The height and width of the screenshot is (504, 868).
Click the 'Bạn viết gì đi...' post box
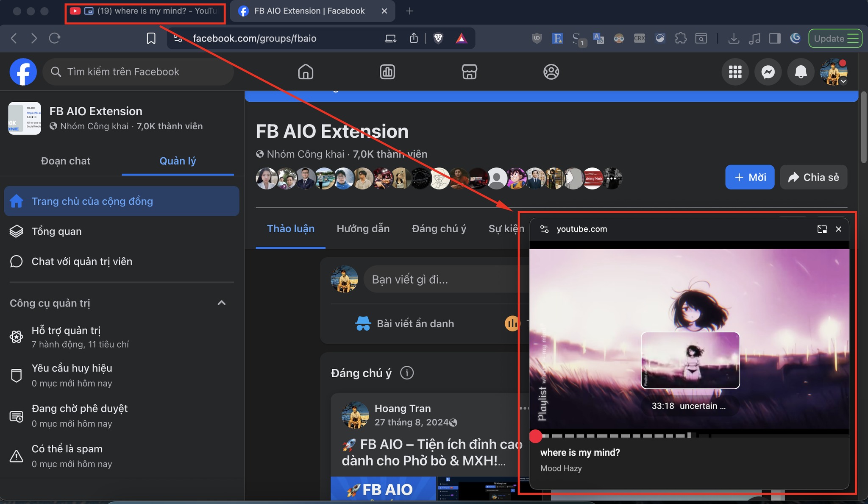click(447, 279)
